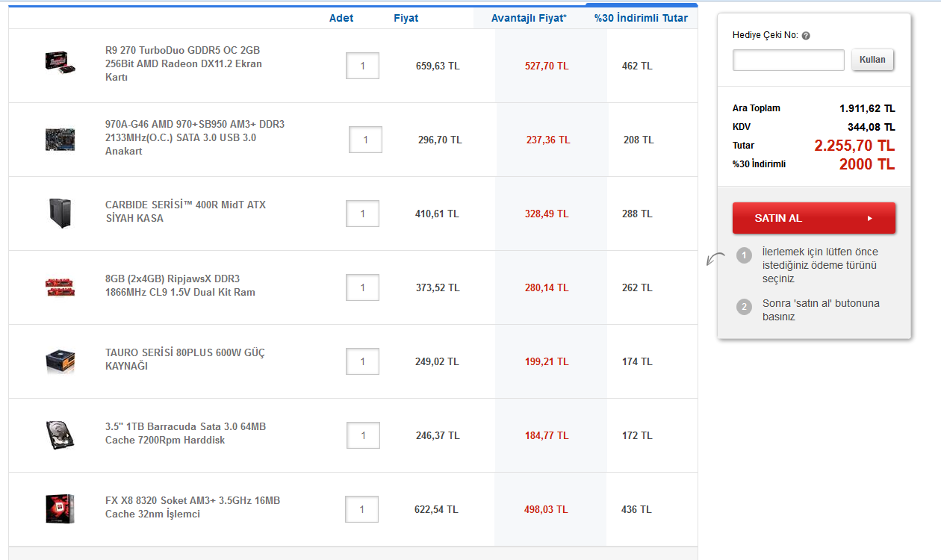Click the discounted amount 174 TL

637,361
